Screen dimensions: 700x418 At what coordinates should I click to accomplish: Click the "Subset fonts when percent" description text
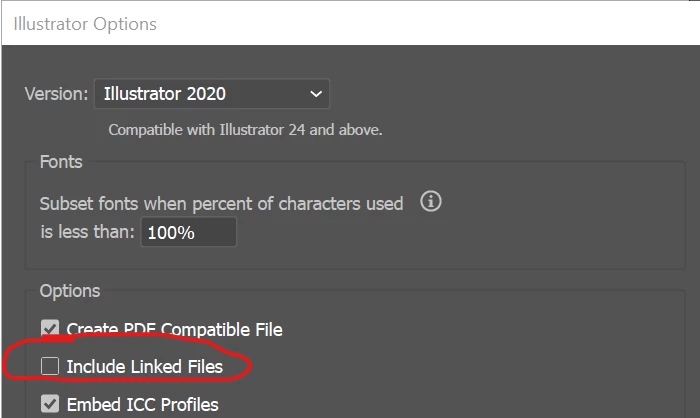click(x=221, y=204)
